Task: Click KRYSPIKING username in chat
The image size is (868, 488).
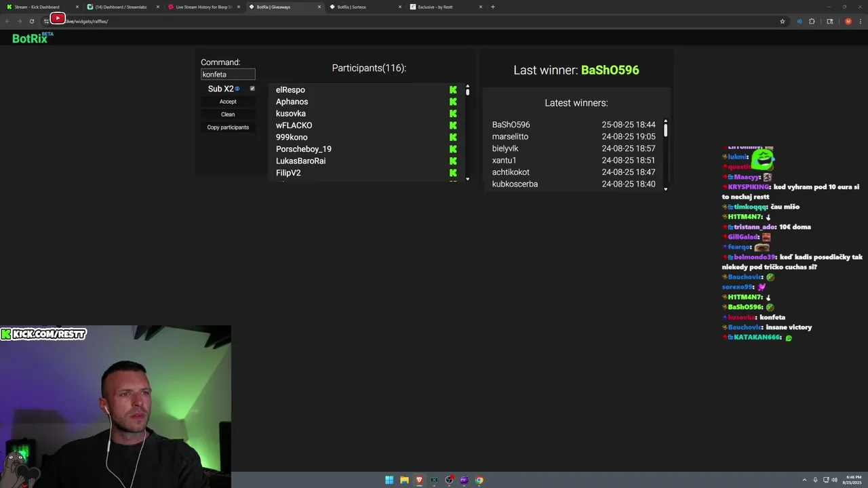Action: (x=749, y=186)
